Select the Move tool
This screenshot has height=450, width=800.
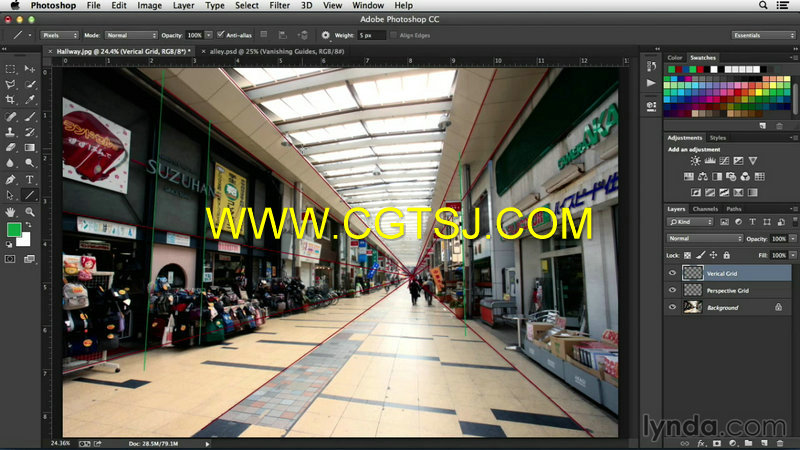[30, 69]
